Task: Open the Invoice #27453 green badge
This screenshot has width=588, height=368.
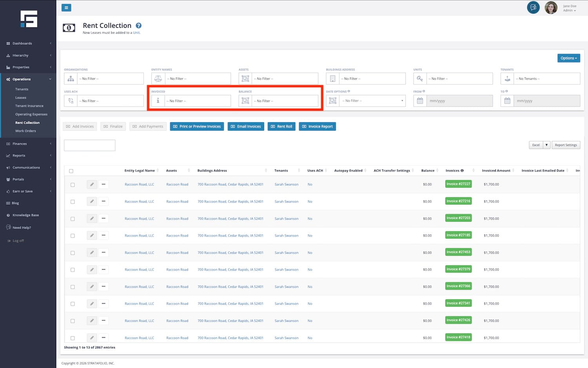Action: [x=458, y=252]
